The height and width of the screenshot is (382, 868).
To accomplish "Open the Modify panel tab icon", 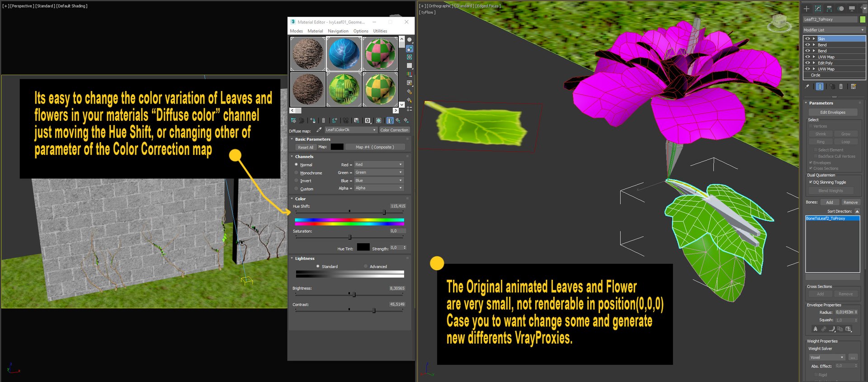I will [818, 9].
